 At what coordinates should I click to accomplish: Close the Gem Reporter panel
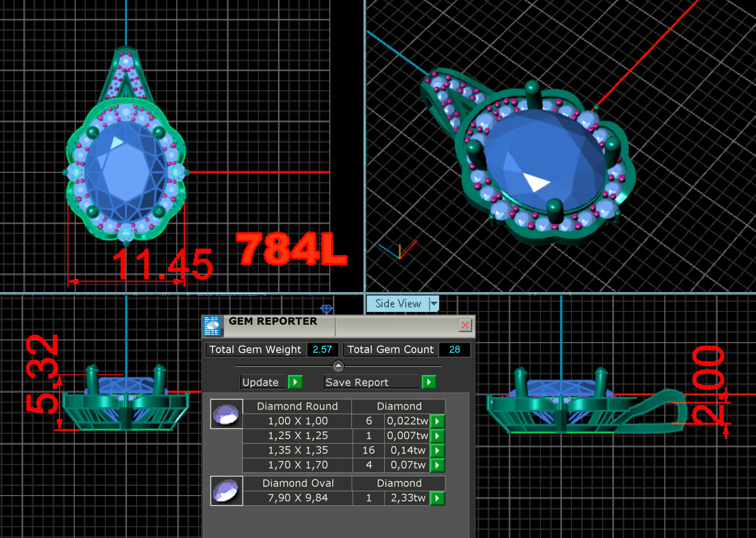click(465, 325)
